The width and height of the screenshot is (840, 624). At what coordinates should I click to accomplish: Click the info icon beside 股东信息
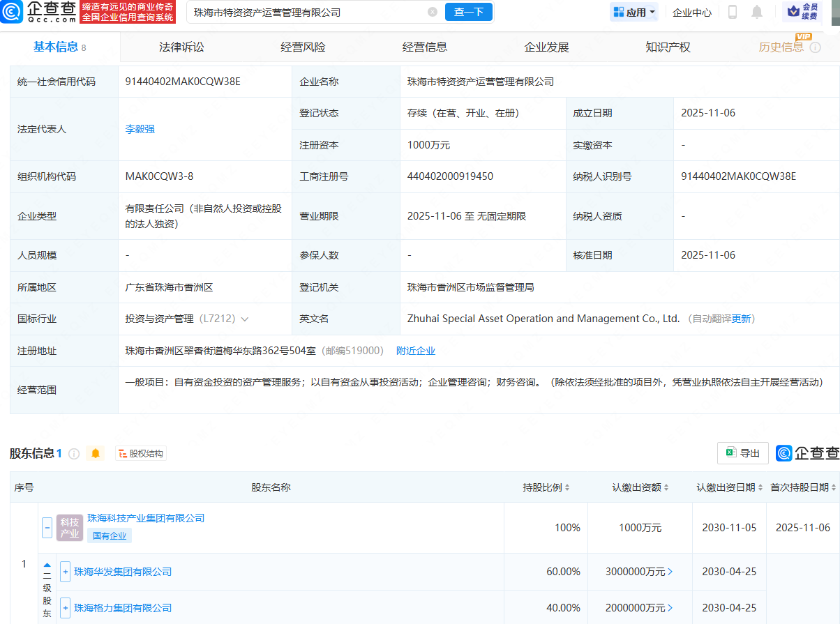[74, 454]
